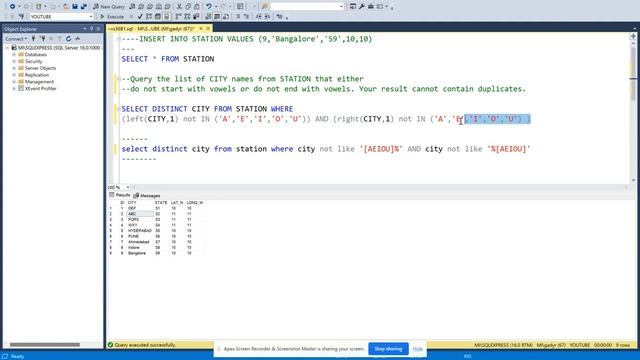
Task: Open Object Explorer window position dropdown arrow
Action: pyautogui.click(x=84, y=29)
